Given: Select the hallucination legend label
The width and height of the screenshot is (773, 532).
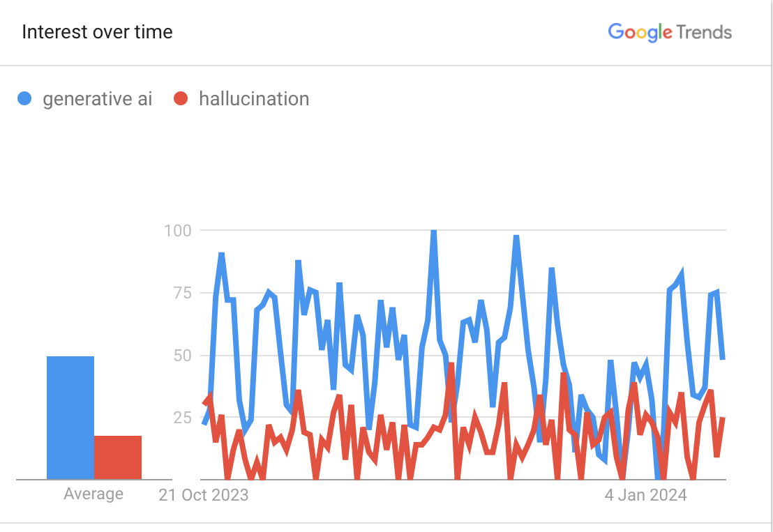Looking at the screenshot, I should click(254, 99).
